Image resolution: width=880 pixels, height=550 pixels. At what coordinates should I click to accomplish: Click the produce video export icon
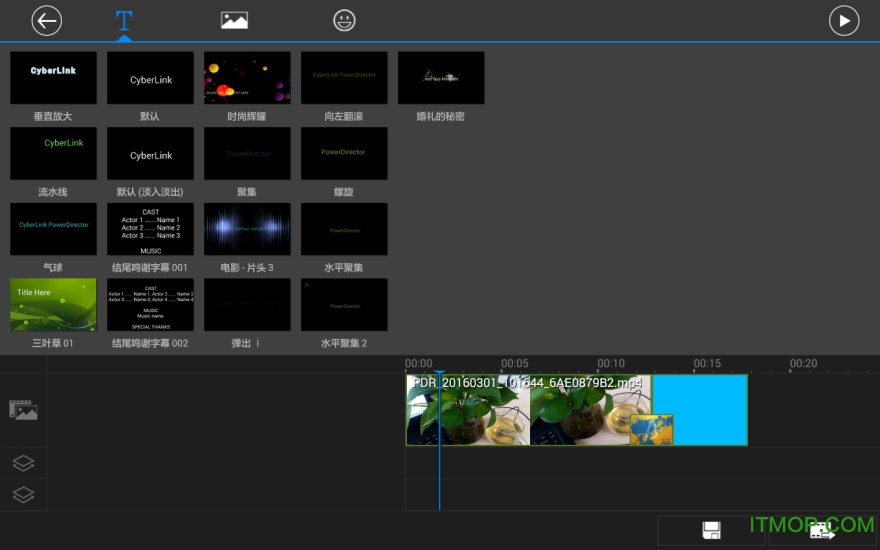click(822, 530)
